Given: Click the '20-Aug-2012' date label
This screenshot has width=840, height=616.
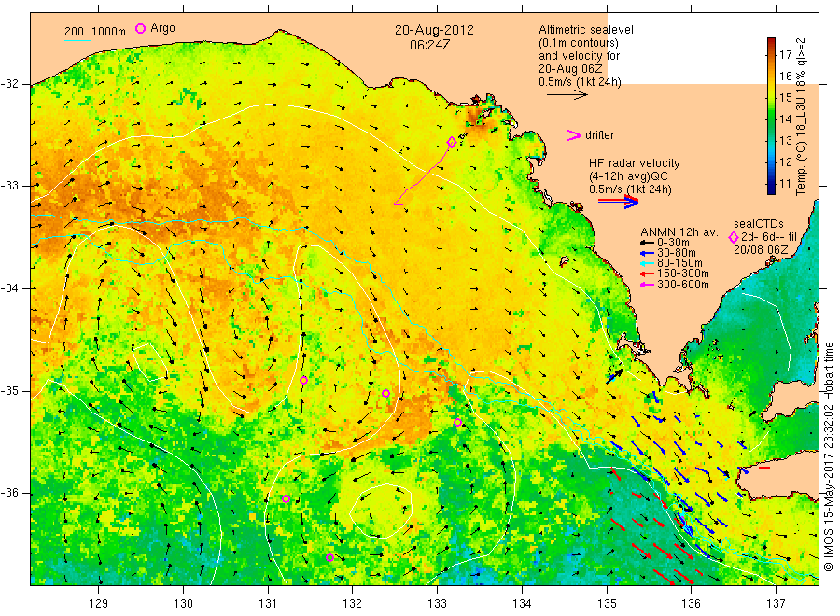Looking at the screenshot, I should [434, 30].
